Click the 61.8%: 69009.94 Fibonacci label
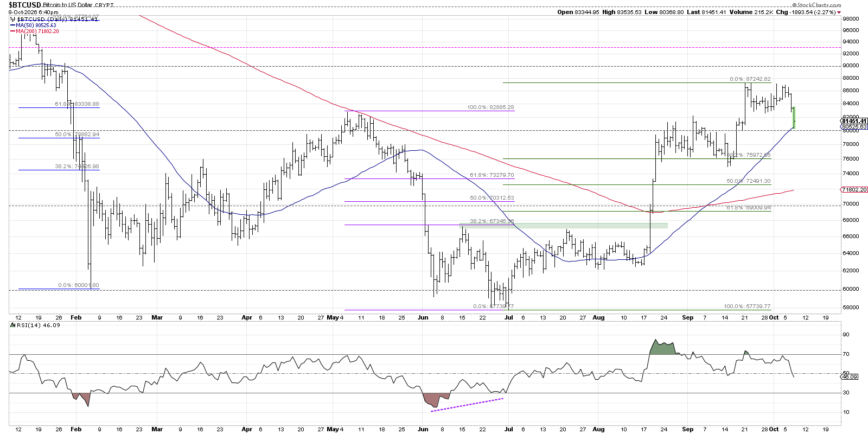The image size is (868, 434). click(x=749, y=208)
